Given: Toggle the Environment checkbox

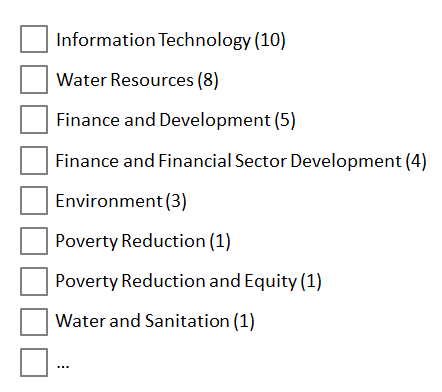Looking at the screenshot, I should [34, 200].
